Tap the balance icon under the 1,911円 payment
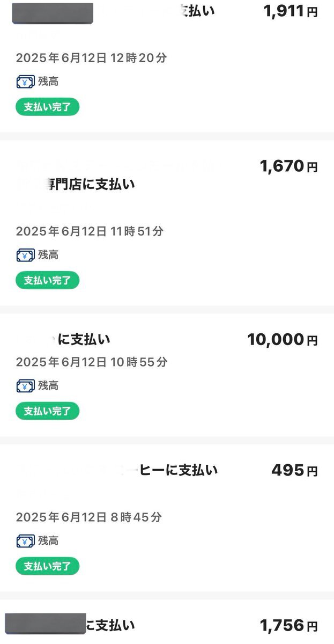 (x=25, y=82)
